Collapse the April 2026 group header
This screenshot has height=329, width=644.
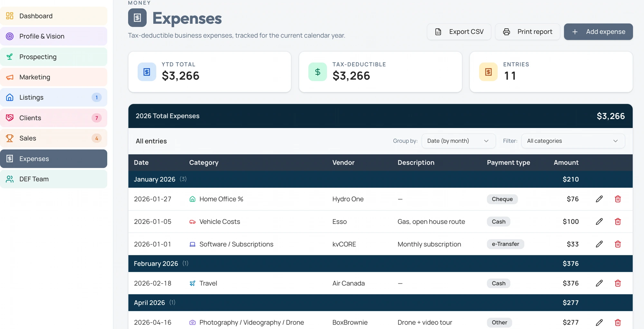coord(380,303)
